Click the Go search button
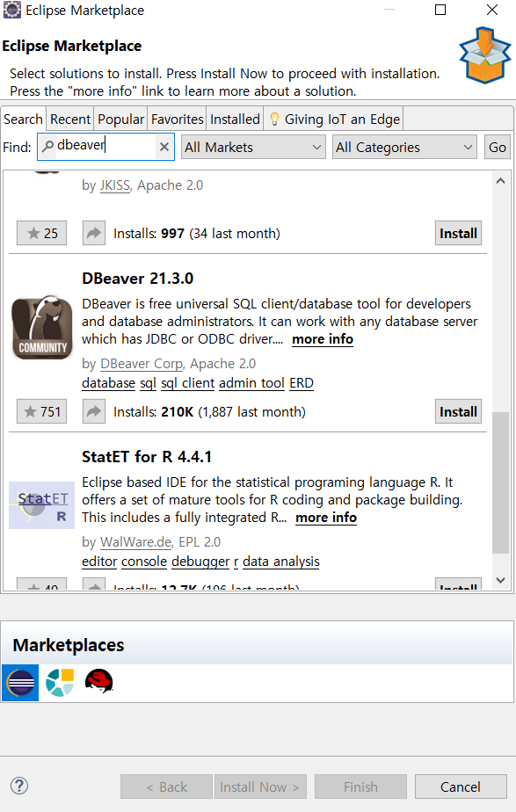Screen dimensions: 516x812 498,147
